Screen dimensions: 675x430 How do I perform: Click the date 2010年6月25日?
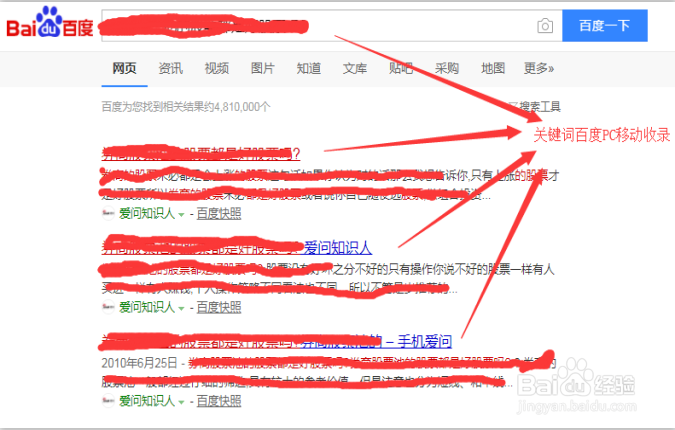pos(139,363)
